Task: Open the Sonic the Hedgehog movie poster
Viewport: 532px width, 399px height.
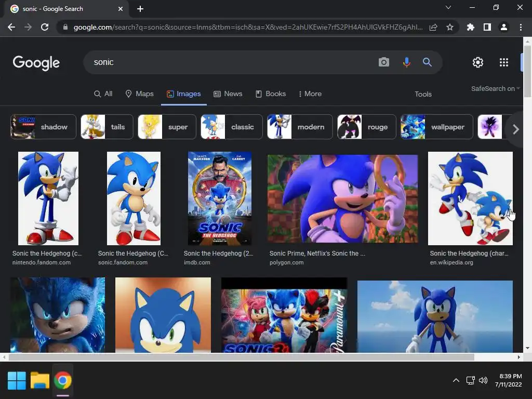Action: pos(220,198)
